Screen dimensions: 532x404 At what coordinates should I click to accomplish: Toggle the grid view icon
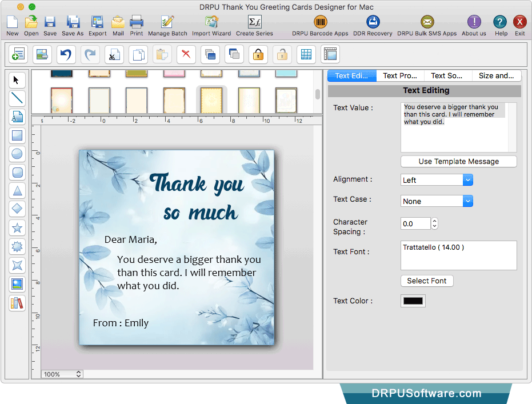point(306,54)
